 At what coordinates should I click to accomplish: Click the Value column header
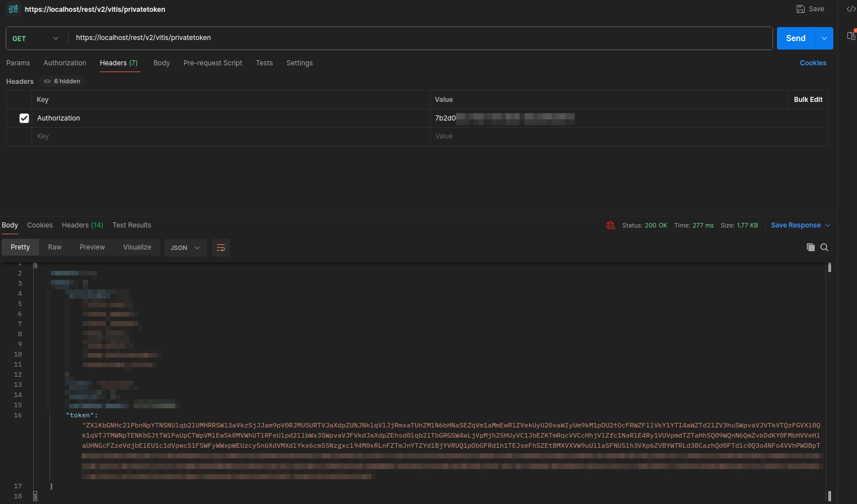pos(444,100)
